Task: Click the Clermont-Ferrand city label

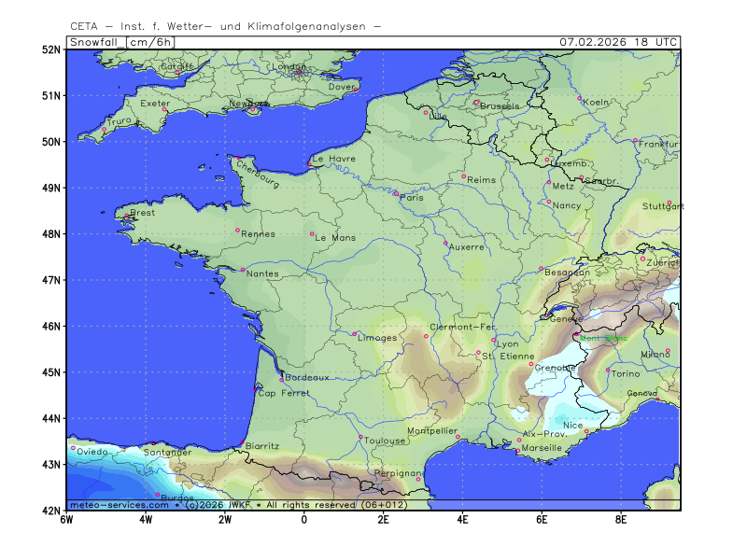Action: (461, 328)
